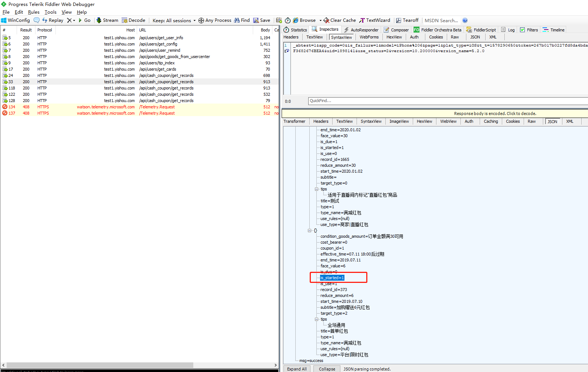Open the Keep: All sessions dropdown

[174, 21]
